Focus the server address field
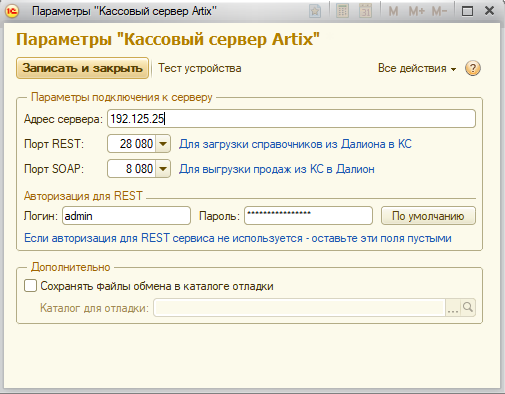The image size is (505, 394). coord(291,119)
